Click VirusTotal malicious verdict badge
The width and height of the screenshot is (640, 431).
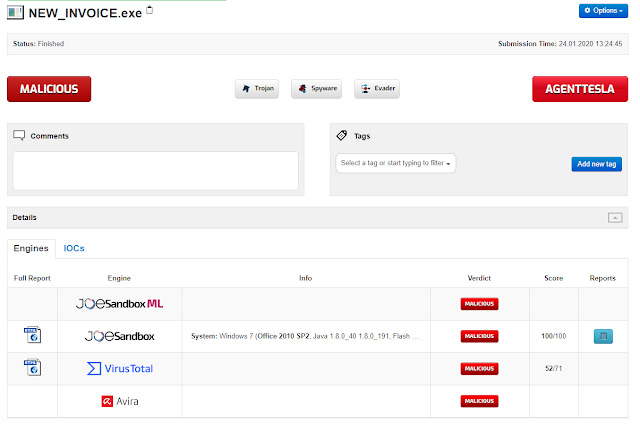click(x=479, y=368)
